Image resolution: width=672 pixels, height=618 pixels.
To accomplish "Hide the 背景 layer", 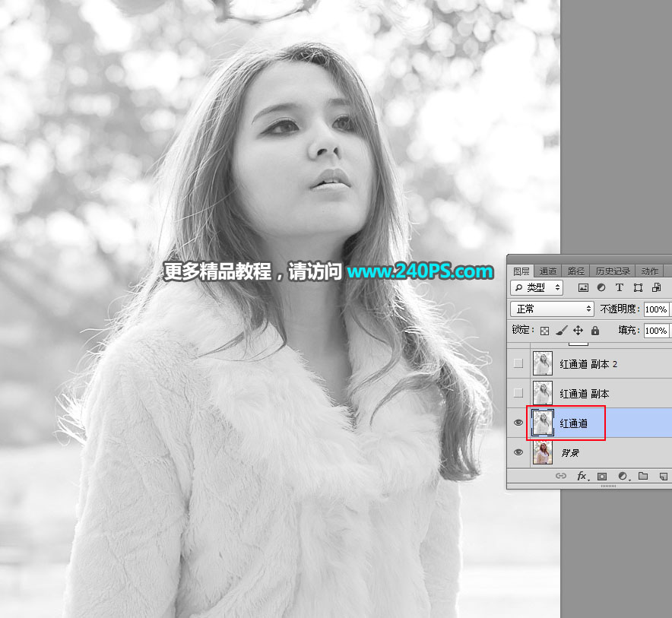I will pos(518,452).
